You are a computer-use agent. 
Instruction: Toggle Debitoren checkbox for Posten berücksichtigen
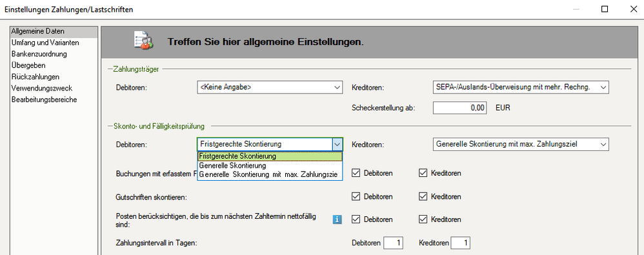[x=356, y=219]
